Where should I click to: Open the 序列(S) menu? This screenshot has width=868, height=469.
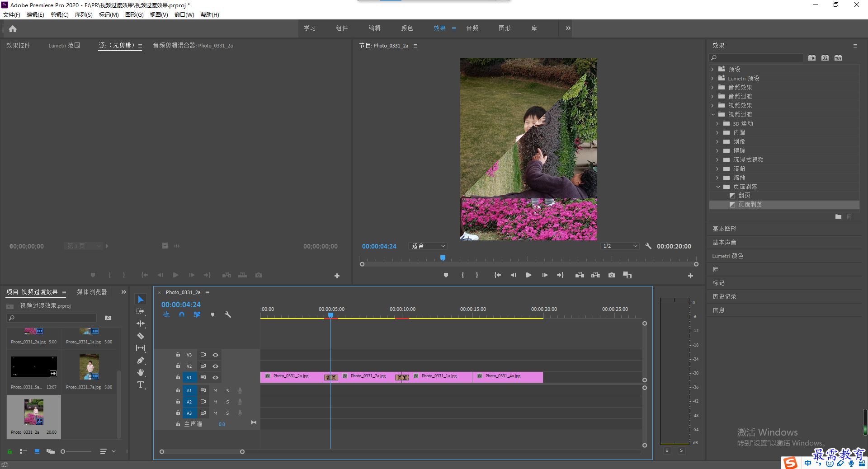click(84, 15)
